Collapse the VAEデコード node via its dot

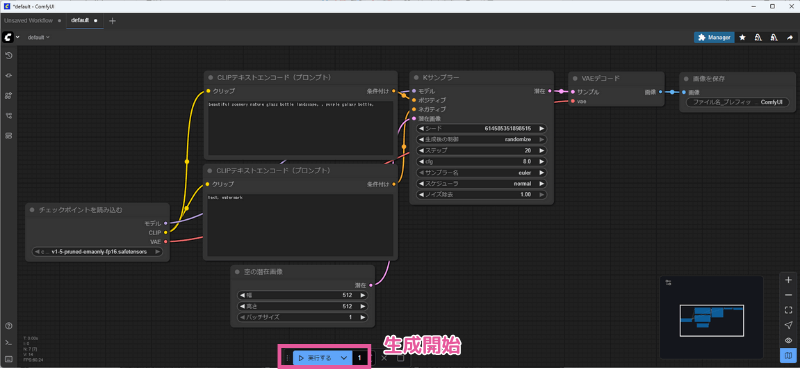coord(574,79)
